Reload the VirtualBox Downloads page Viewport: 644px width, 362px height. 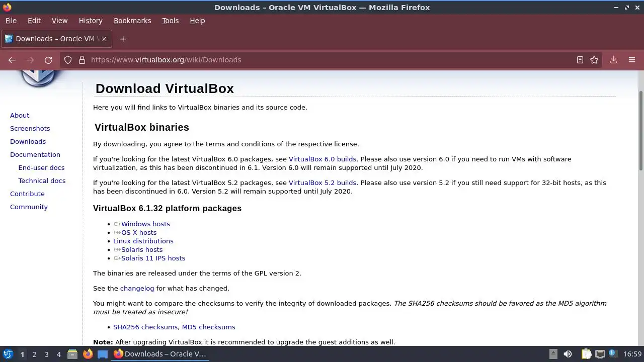[48, 60]
